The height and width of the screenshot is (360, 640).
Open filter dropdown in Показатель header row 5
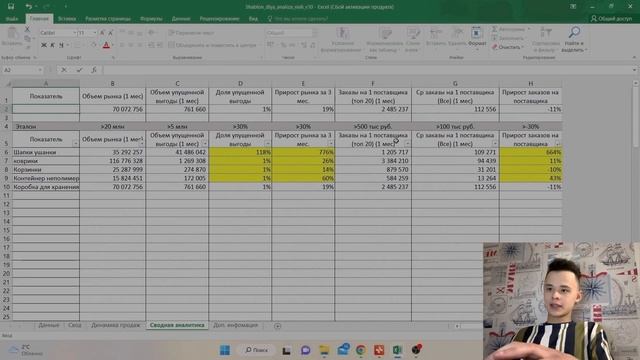tap(76, 144)
